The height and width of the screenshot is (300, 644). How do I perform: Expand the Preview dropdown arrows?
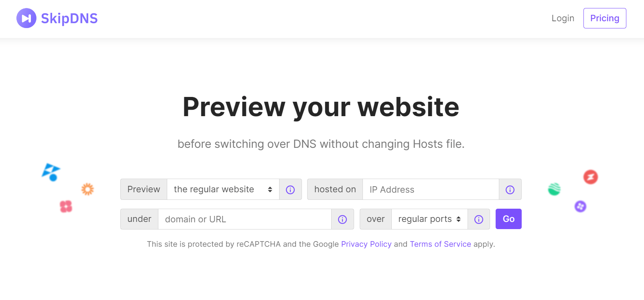coord(269,189)
